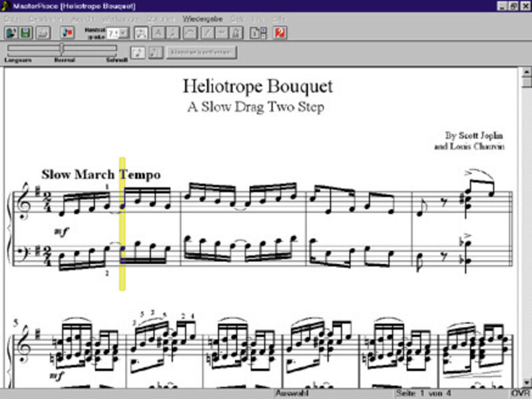Click the page icon in the toolbar

tap(254, 33)
